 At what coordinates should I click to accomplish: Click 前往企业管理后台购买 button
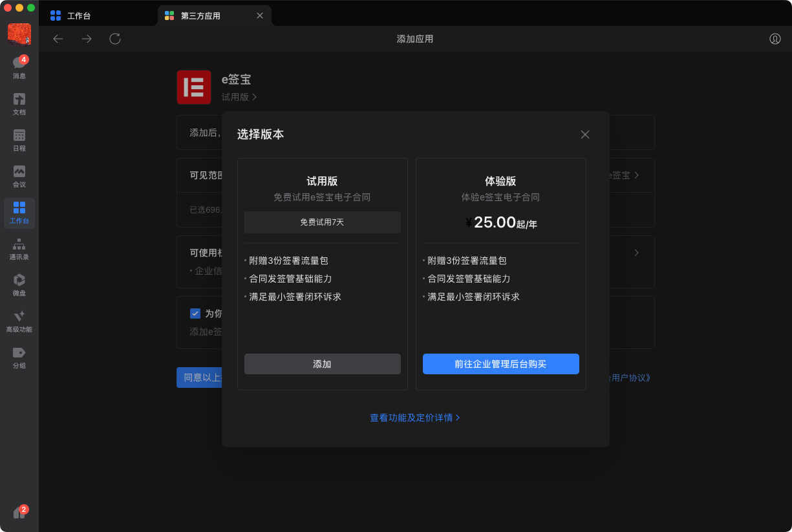[x=501, y=364]
